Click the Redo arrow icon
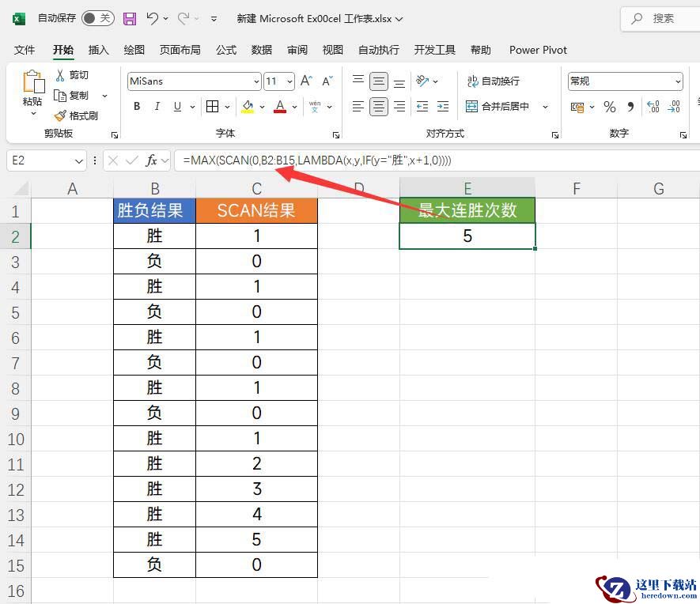 [x=184, y=18]
